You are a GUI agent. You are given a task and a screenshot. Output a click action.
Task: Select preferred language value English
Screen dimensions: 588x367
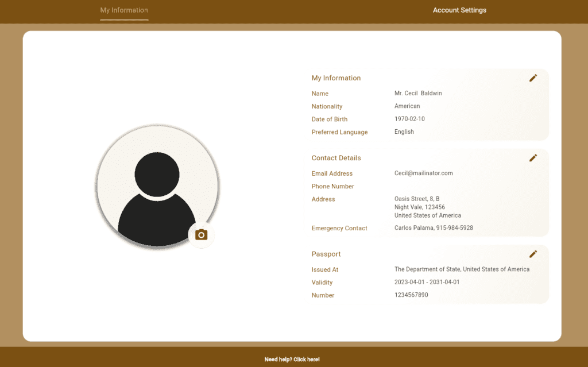404,132
